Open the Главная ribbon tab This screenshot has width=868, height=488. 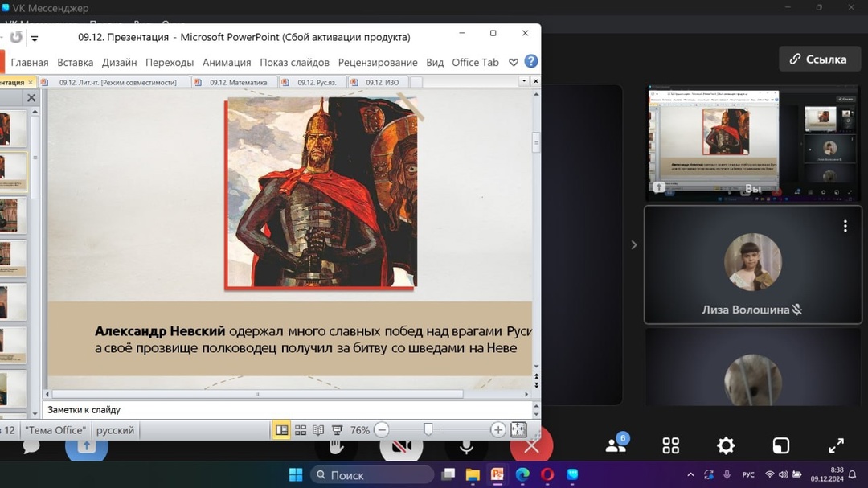(30, 63)
